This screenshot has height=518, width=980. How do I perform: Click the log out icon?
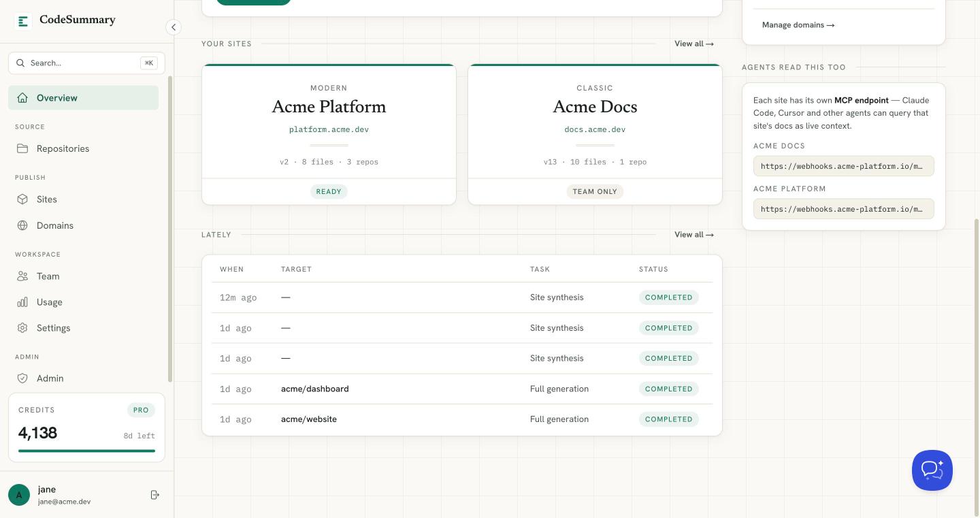pos(154,495)
